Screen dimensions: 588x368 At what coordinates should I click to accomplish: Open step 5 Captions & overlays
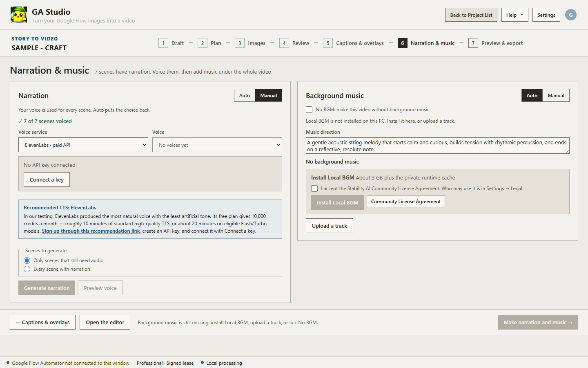coord(353,43)
